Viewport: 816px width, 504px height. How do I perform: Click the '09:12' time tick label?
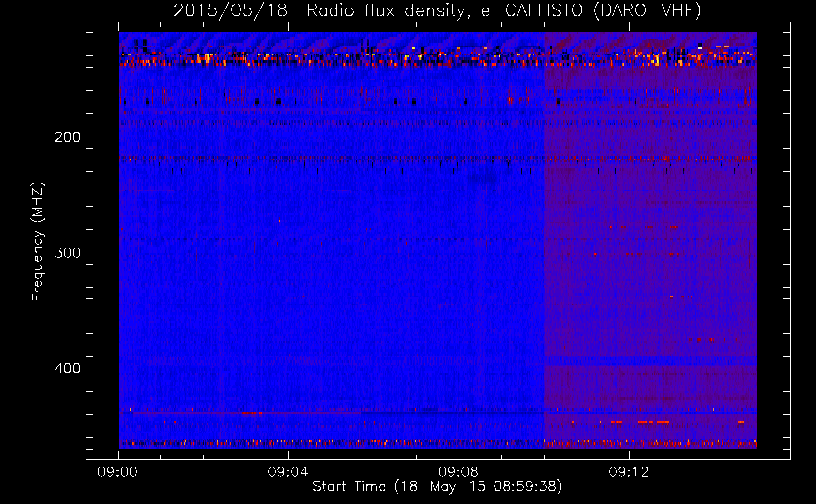coord(629,472)
